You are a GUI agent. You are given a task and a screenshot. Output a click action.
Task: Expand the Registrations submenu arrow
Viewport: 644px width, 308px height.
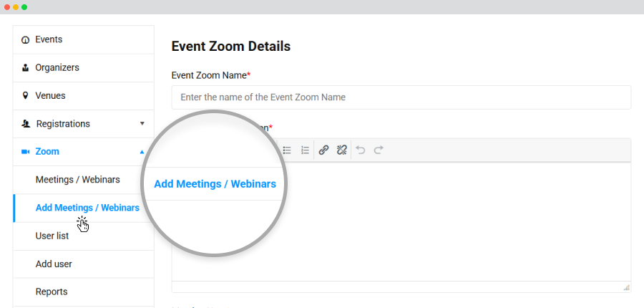point(142,123)
